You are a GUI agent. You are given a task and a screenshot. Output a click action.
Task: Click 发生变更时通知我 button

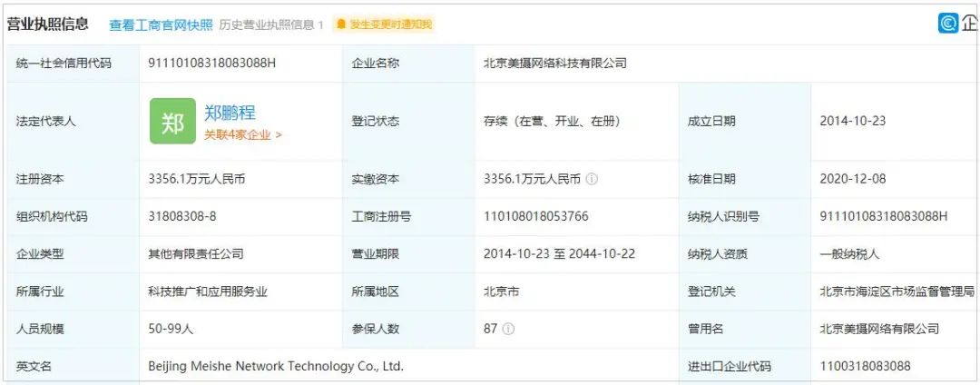383,25
